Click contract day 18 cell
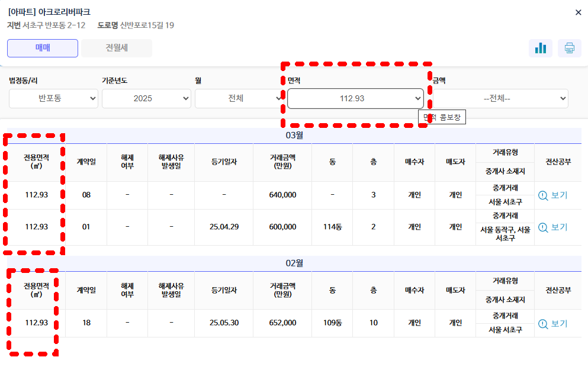 86,323
